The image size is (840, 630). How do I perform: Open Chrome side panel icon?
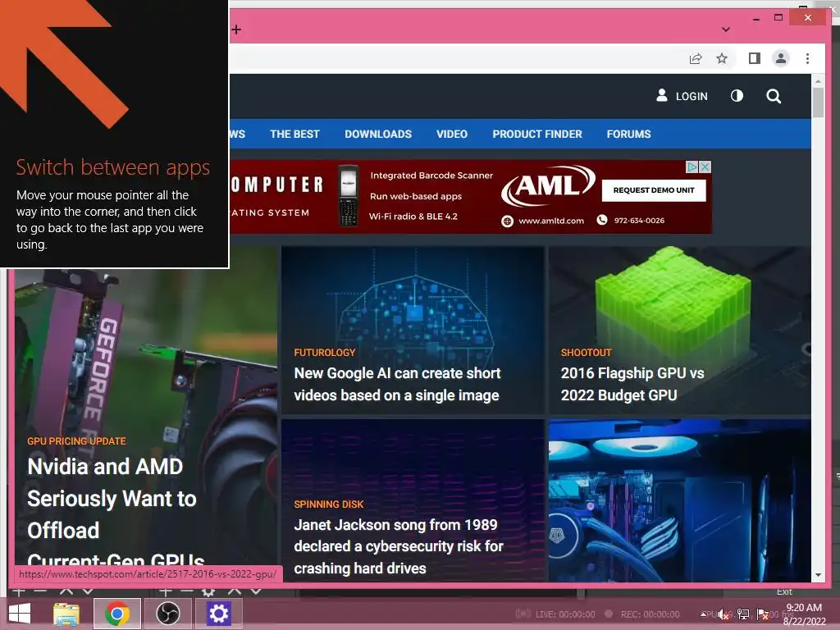click(x=755, y=58)
